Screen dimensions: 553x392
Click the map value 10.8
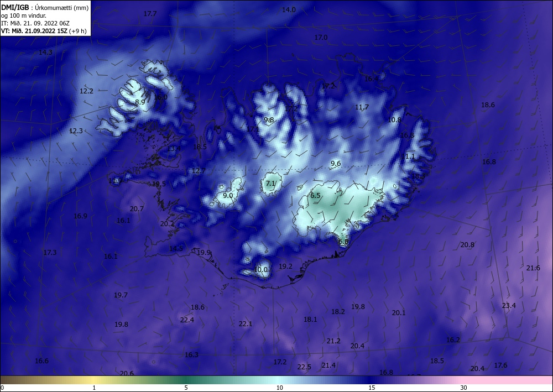[394, 120]
